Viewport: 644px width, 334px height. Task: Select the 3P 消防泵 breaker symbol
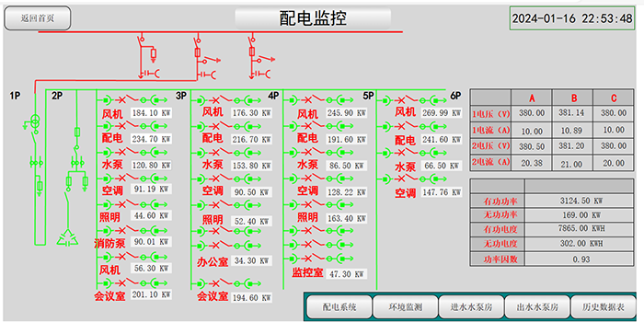click(132, 231)
